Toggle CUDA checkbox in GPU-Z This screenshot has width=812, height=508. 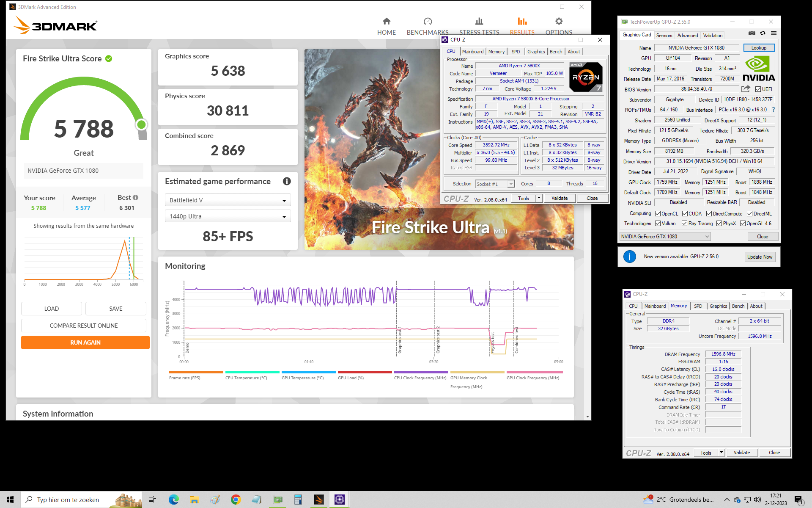(685, 214)
